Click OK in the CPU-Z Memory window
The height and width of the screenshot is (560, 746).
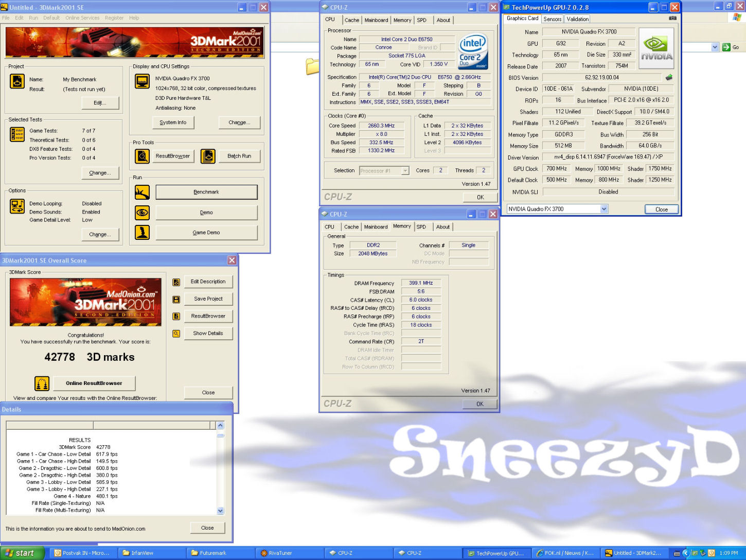click(480, 404)
